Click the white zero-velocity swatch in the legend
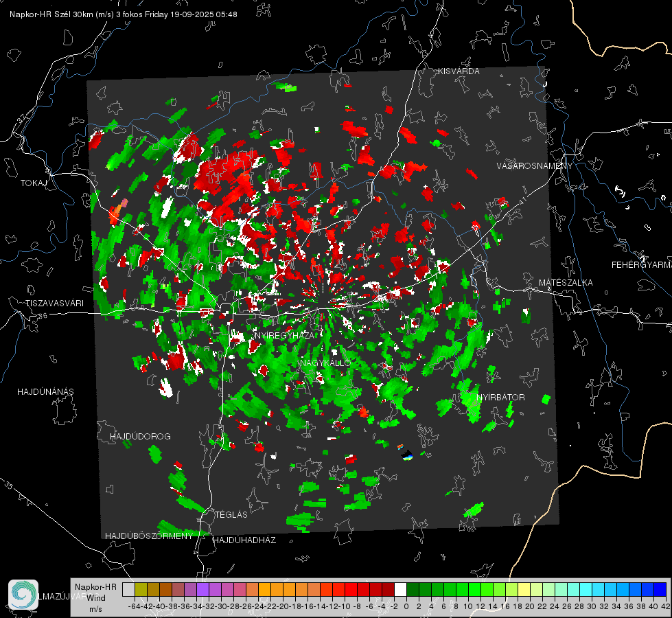 point(400,590)
